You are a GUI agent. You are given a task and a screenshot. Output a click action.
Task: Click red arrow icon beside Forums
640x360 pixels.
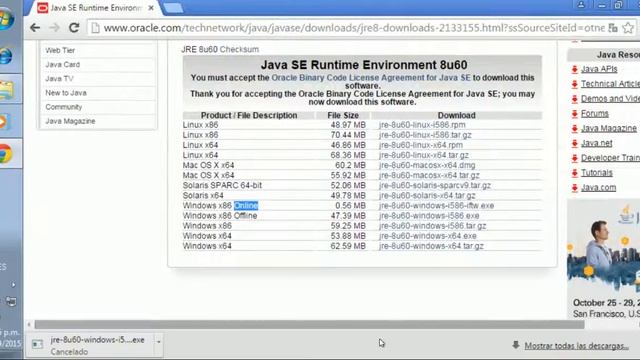point(575,113)
